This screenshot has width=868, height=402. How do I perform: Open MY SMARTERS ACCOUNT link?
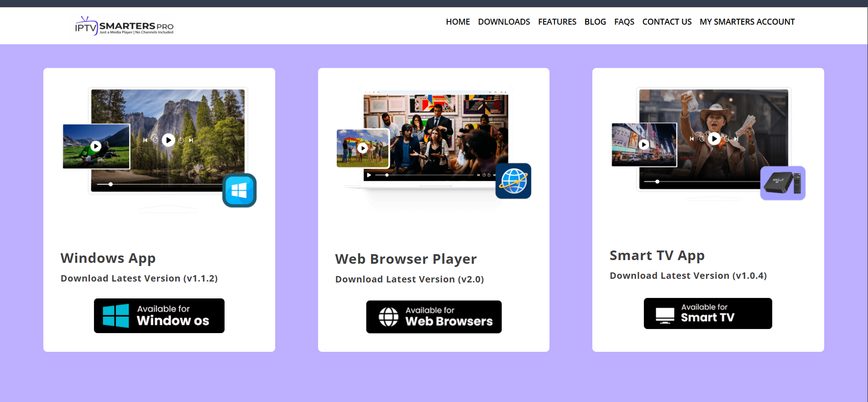tap(747, 22)
